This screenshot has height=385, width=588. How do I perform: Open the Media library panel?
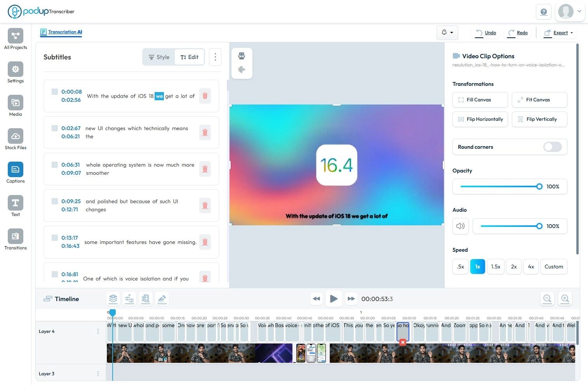pos(16,106)
